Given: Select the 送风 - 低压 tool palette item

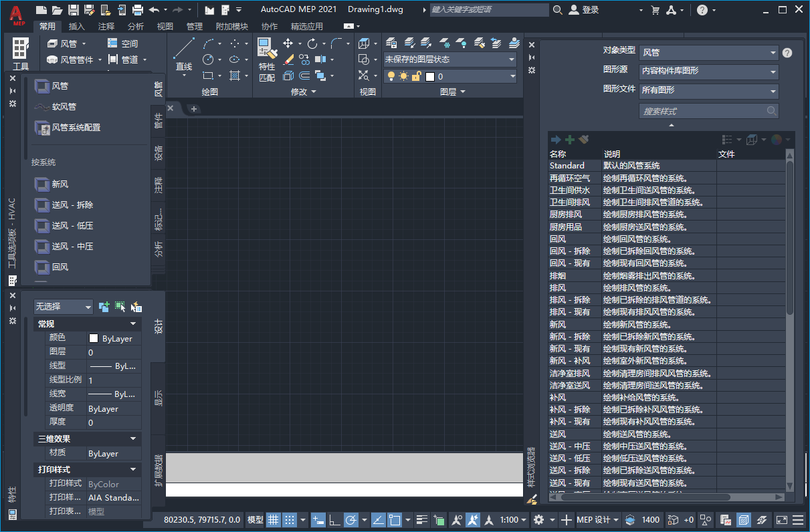Looking at the screenshot, I should point(64,226).
